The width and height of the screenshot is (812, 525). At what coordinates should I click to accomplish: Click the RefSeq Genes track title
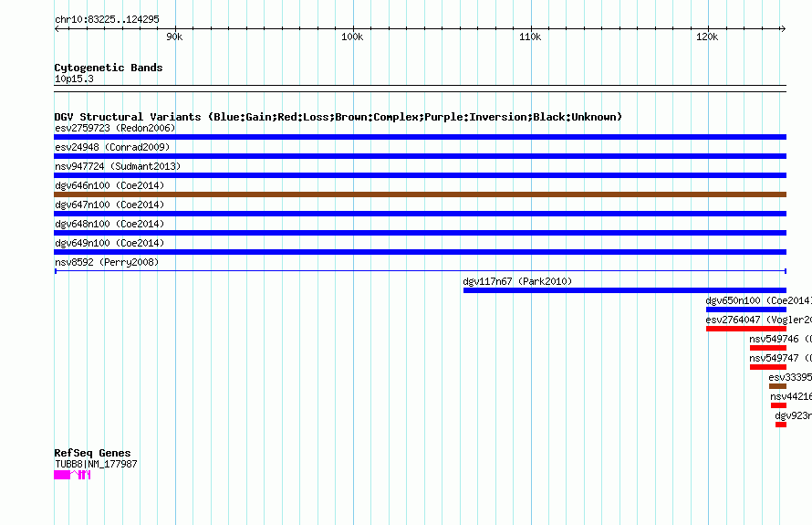point(92,453)
